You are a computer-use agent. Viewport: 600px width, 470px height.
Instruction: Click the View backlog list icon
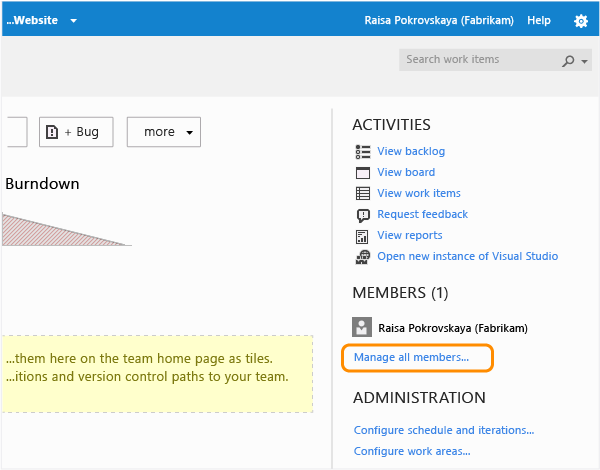coord(363,152)
